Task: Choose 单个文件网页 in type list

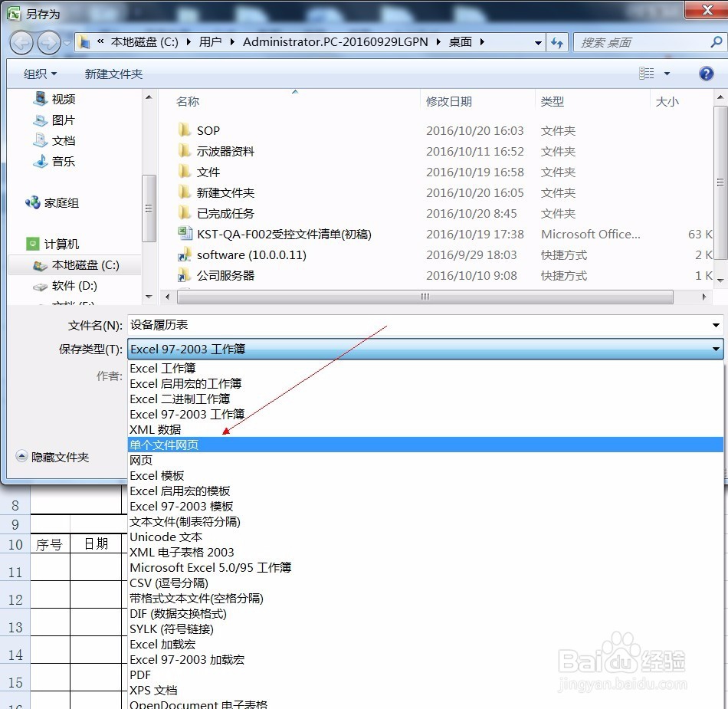Action: coord(425,445)
